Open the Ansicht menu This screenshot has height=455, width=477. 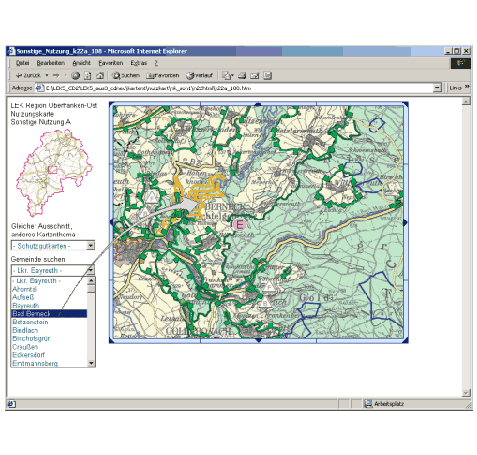pos(81,63)
